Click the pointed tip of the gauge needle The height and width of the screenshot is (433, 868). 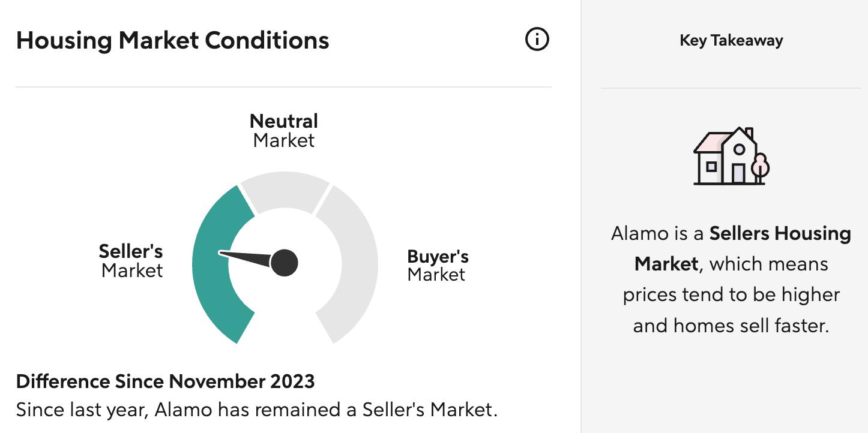coord(221,252)
